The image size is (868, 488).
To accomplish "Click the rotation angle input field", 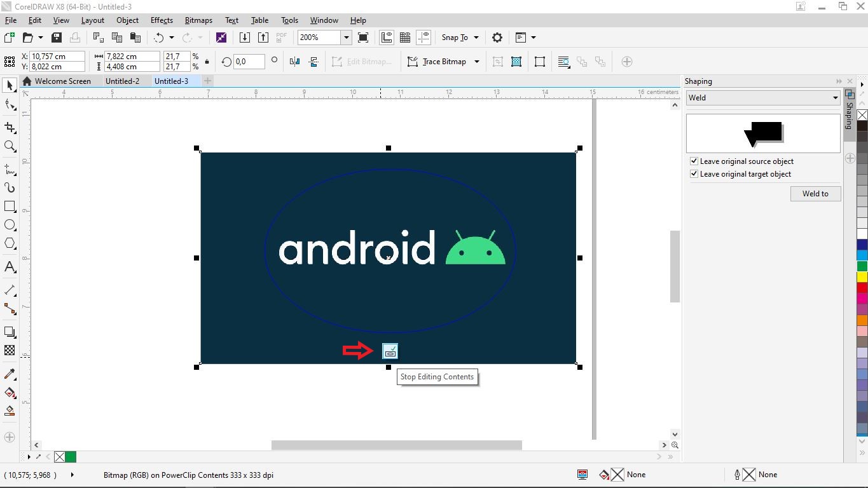I will click(x=248, y=62).
